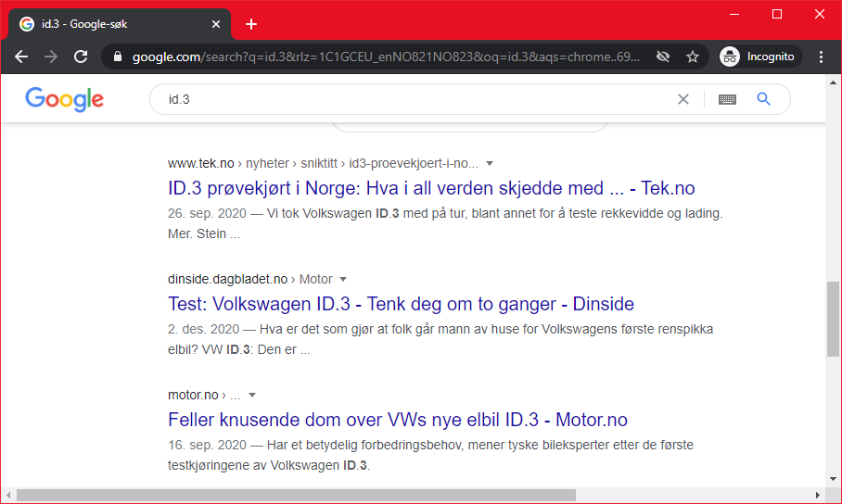This screenshot has width=842, height=504.
Task: Click the third-party cookies blocked eye icon
Action: (x=663, y=57)
